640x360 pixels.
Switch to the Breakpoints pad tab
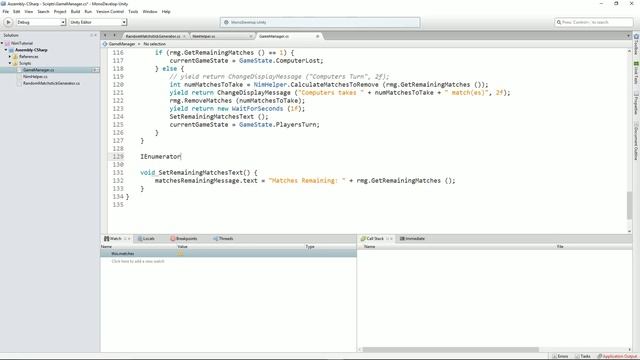[x=184, y=238]
